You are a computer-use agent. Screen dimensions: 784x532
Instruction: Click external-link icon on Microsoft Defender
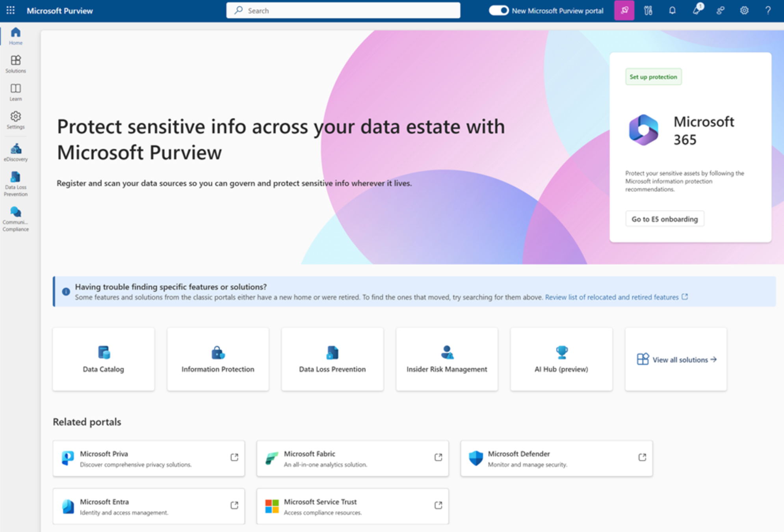(x=642, y=457)
